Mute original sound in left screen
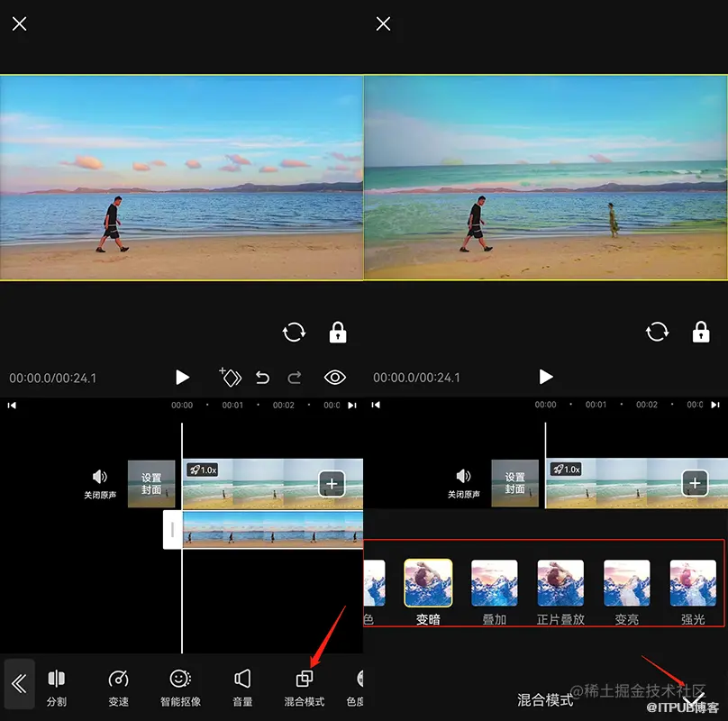The width and height of the screenshot is (728, 721). (x=100, y=483)
